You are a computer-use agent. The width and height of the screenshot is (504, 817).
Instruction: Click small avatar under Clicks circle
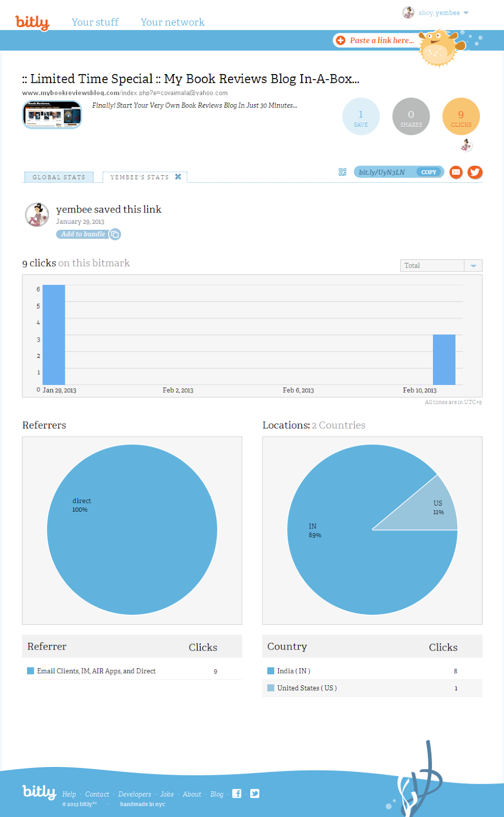tap(466, 145)
